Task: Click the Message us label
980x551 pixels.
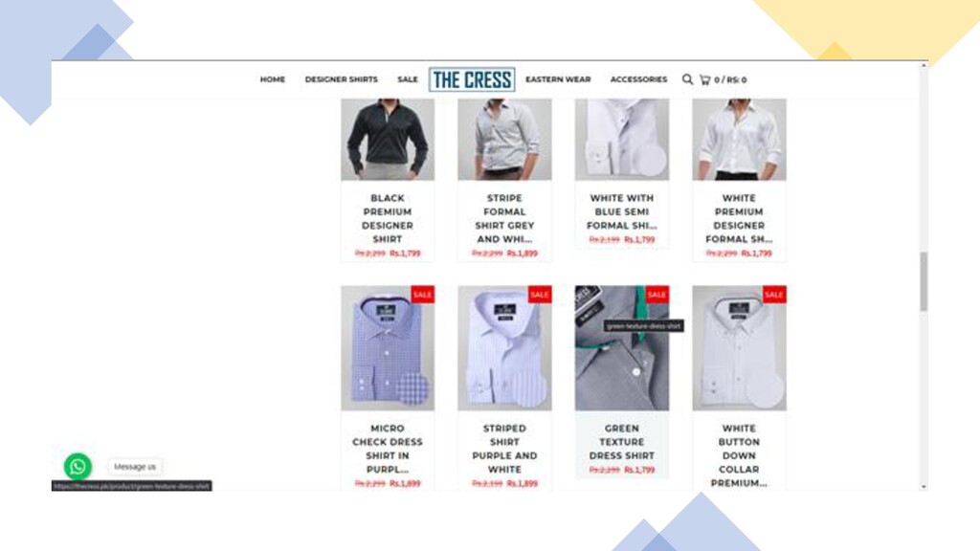Action: [135, 467]
